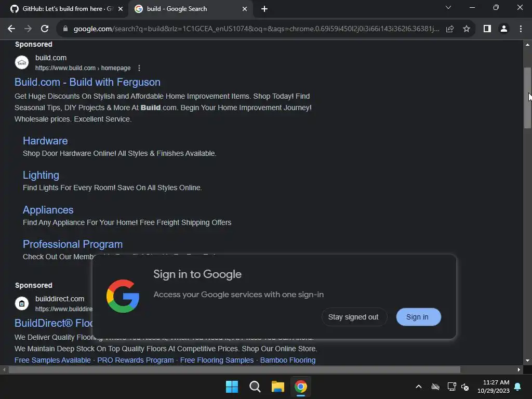Open Windows Start menu
Screen dimensions: 532x399
click(232, 387)
